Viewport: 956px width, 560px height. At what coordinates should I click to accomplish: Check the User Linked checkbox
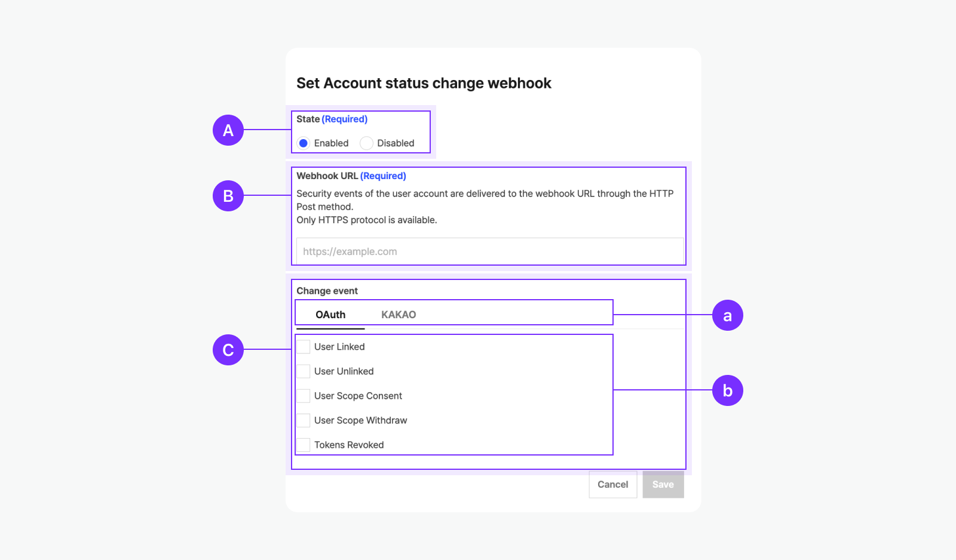[x=304, y=347]
